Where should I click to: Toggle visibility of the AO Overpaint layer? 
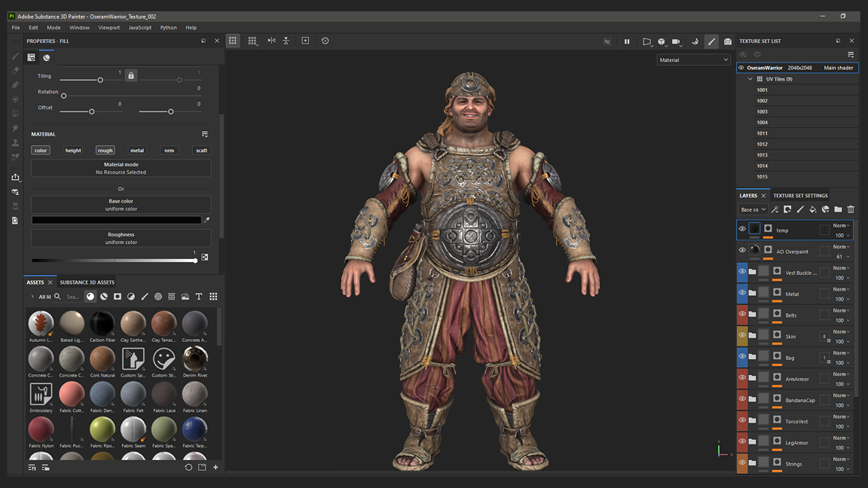click(x=742, y=249)
